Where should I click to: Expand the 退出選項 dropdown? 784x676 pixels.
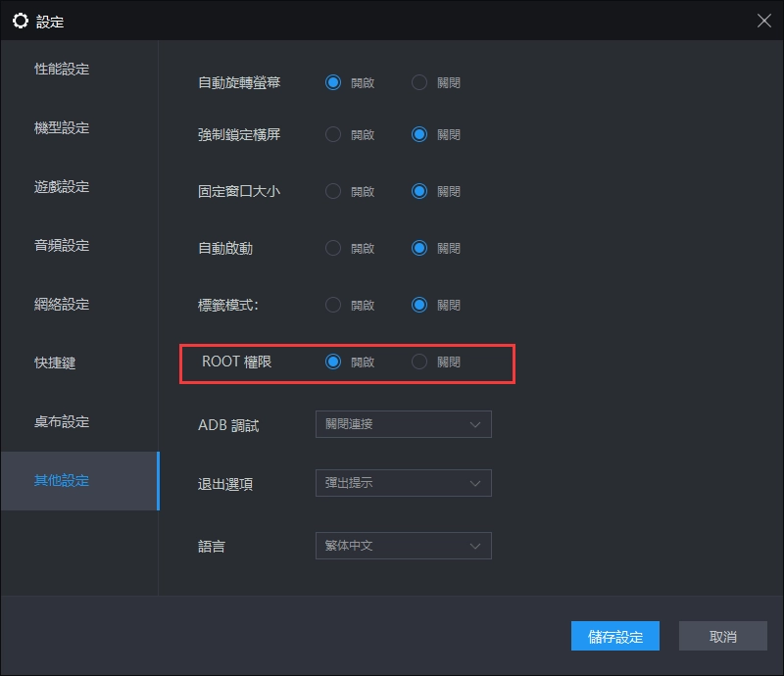tap(403, 483)
